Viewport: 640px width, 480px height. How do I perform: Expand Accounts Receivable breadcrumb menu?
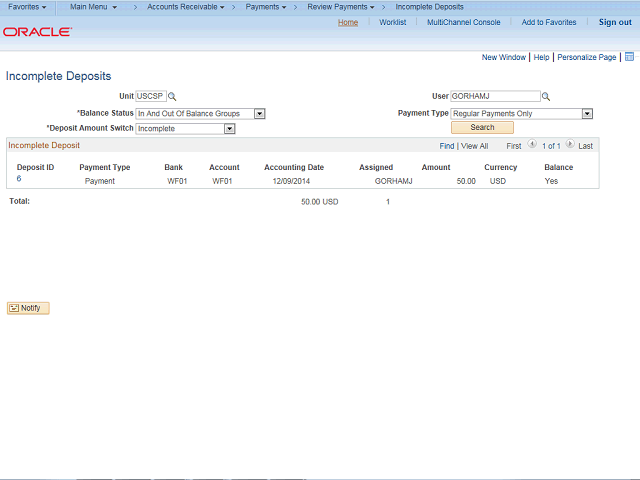pyautogui.click(x=186, y=7)
